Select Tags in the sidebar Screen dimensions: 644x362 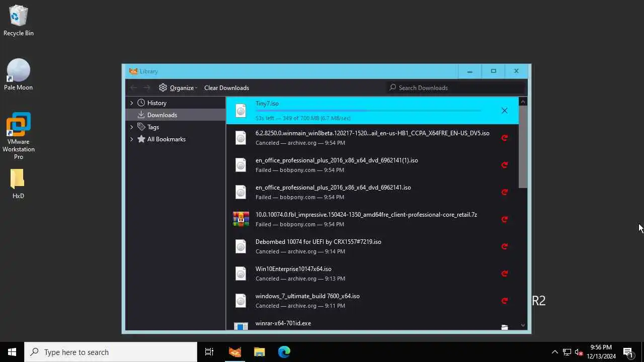(153, 127)
